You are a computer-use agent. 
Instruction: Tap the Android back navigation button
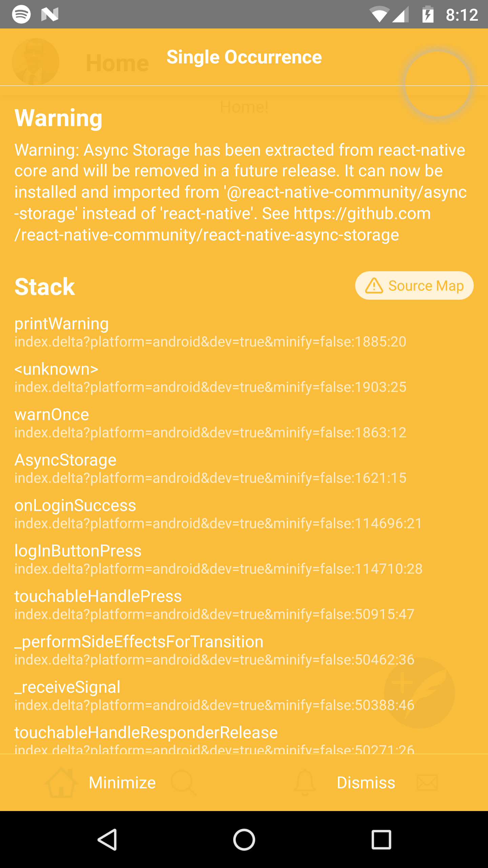[x=107, y=840]
